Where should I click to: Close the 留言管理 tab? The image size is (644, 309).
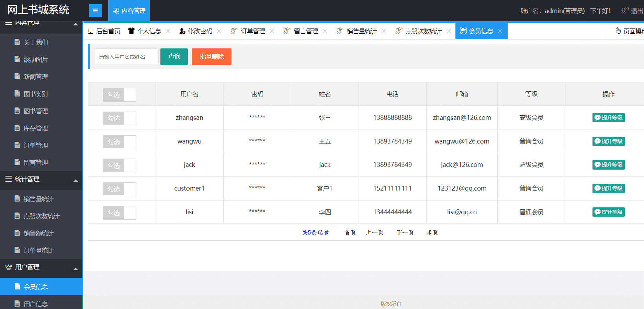325,31
